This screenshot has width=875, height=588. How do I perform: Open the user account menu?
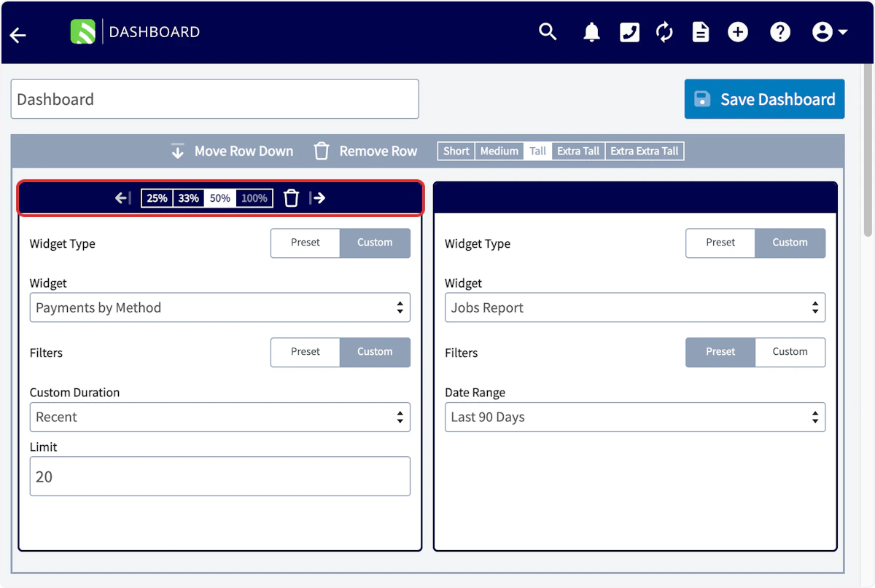[x=829, y=32]
